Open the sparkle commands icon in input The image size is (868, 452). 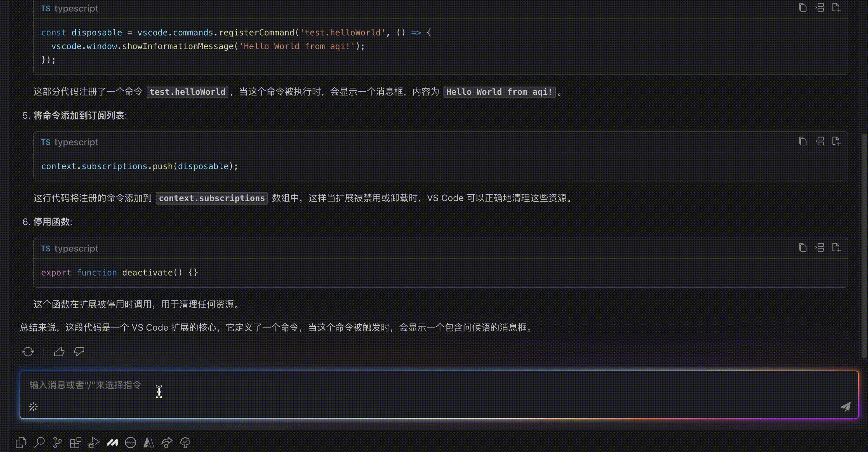pos(33,407)
